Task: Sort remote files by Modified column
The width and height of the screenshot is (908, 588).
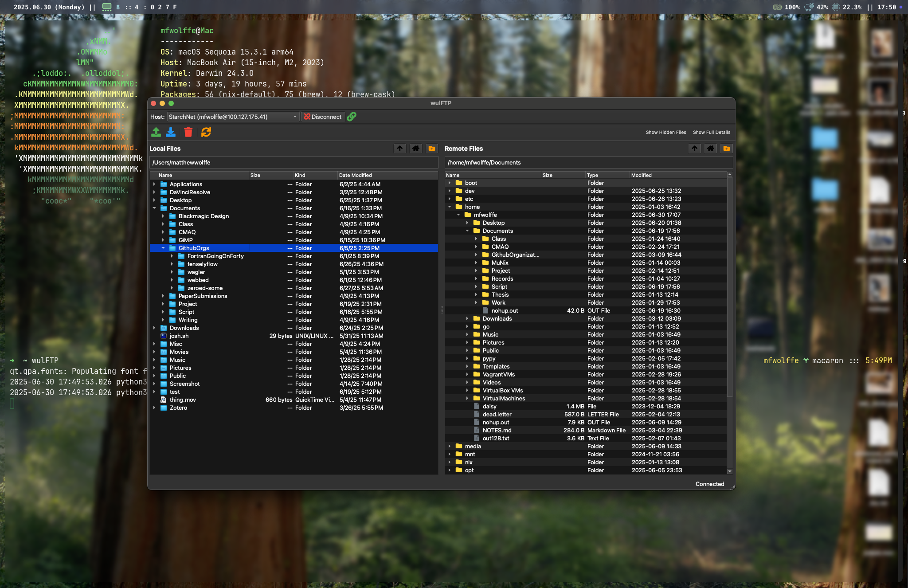Action: point(678,175)
